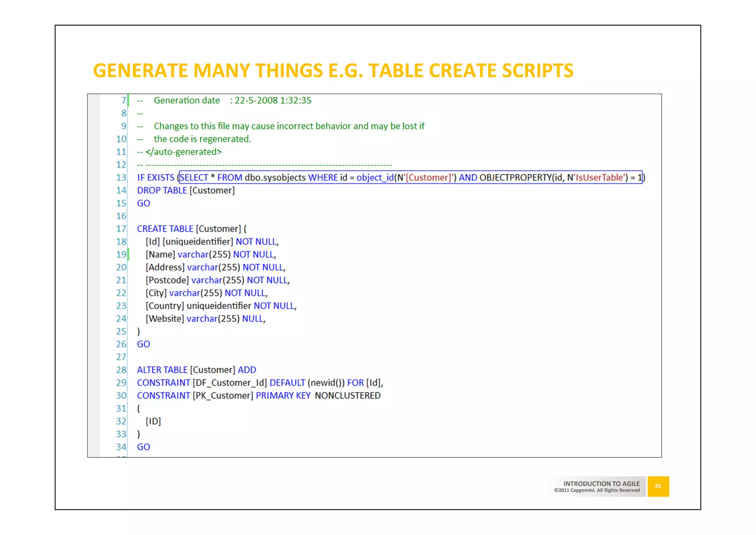Click the '©2011 Capgemini. All Rights Reserved' footer

coord(597,491)
